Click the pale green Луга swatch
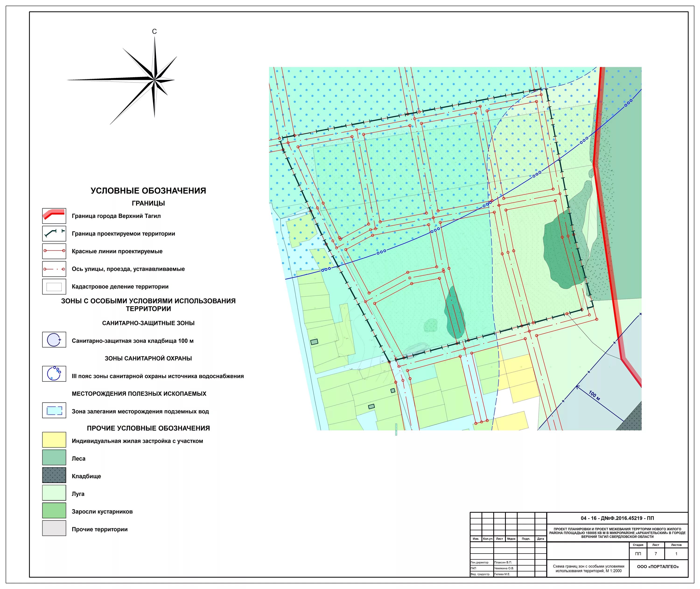This screenshot has height=589, width=700. click(x=54, y=492)
